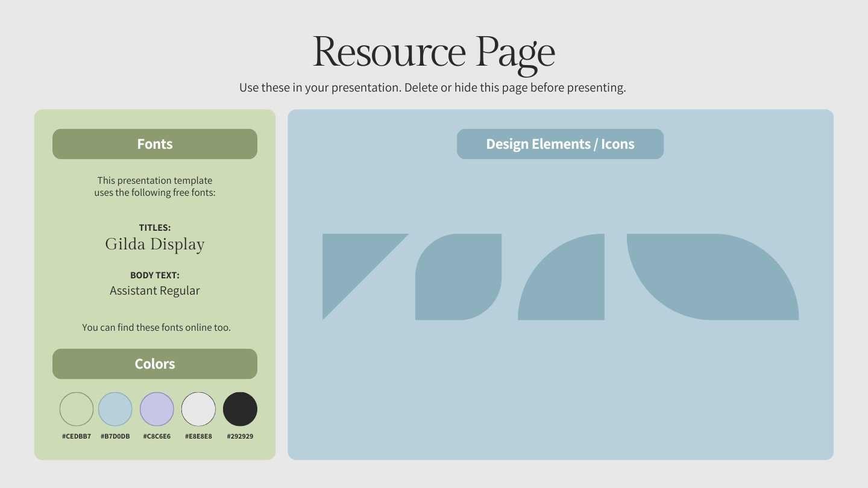Select 'You can find these fonts online too' text
This screenshot has width=868, height=488.
click(x=157, y=328)
